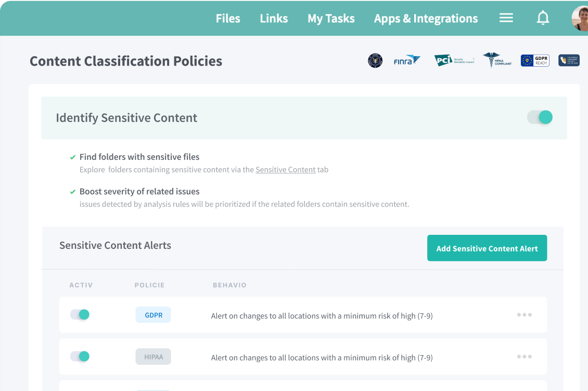Select the GDPR policy tag

(153, 315)
